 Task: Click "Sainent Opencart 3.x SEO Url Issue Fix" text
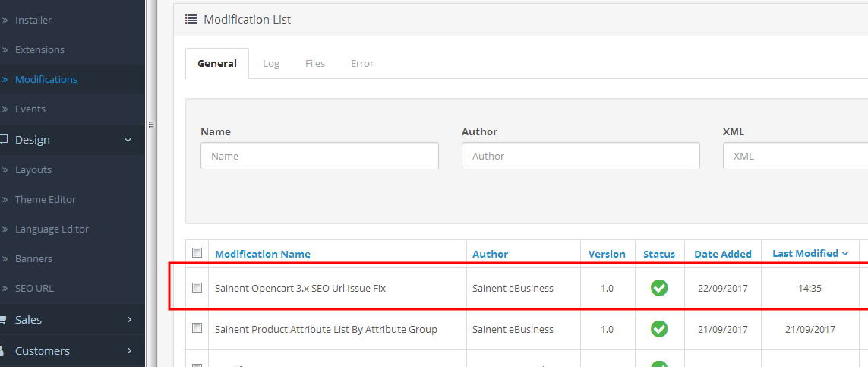coord(300,289)
